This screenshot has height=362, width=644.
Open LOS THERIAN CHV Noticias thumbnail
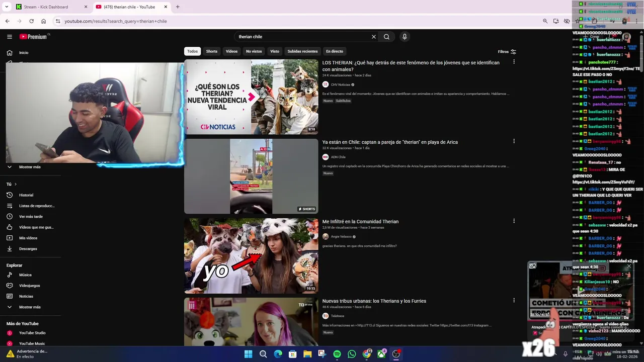[251, 97]
